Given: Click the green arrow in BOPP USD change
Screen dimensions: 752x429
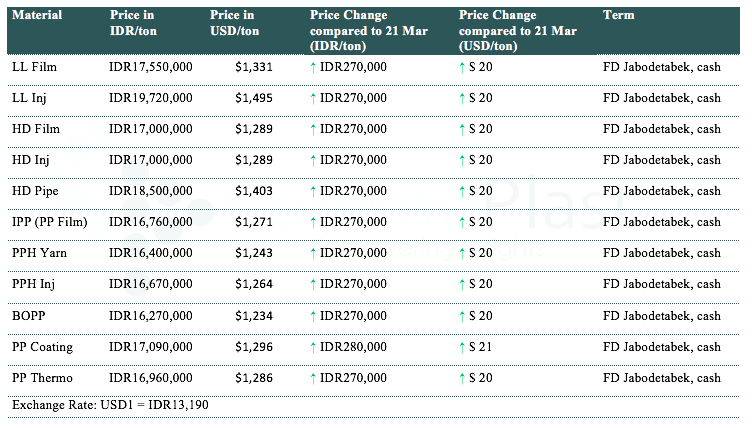Looking at the screenshot, I should (463, 316).
